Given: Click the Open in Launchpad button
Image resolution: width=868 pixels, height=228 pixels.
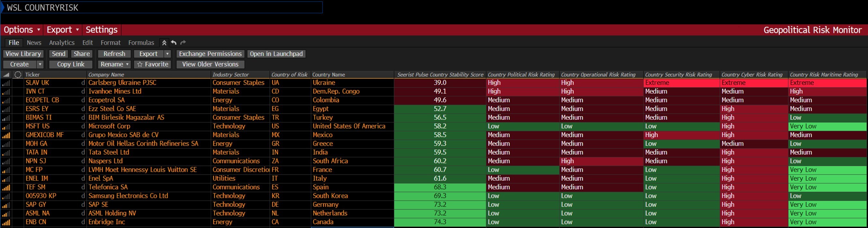Looking at the screenshot, I should [276, 54].
